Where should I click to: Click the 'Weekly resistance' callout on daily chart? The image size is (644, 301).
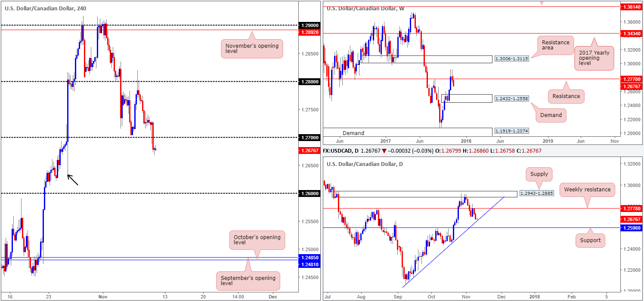[x=587, y=190]
